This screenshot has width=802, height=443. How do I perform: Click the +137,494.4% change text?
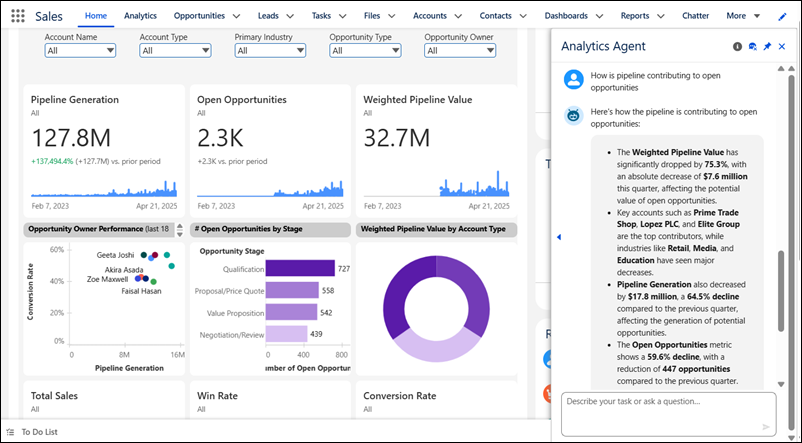click(52, 161)
